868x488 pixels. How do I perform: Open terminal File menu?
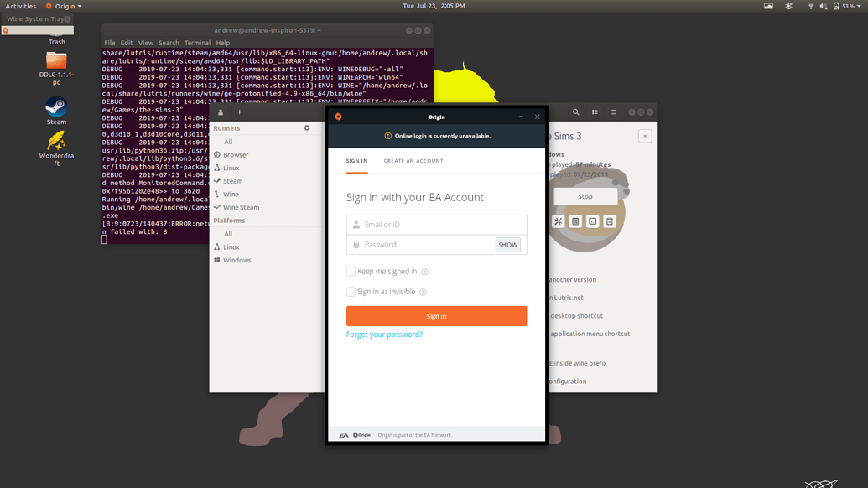coord(110,43)
